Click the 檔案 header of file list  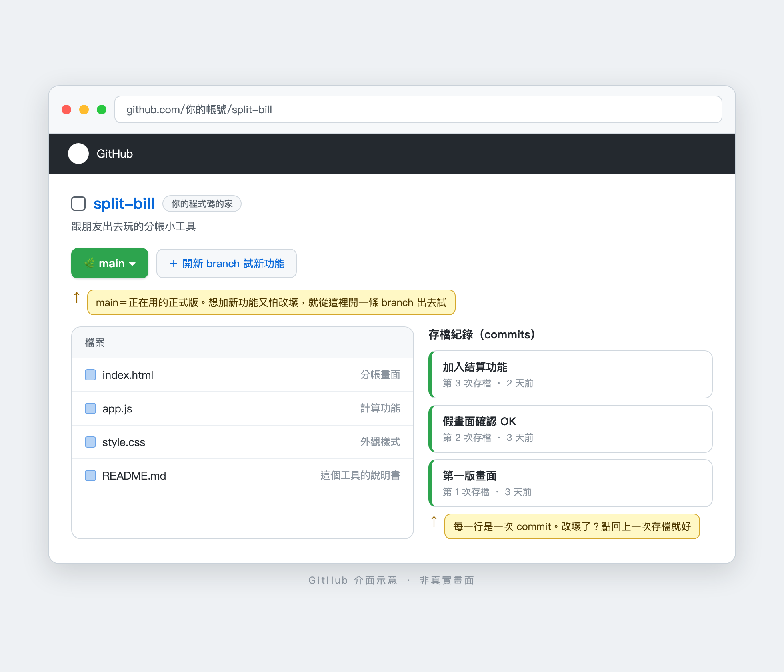click(x=242, y=342)
